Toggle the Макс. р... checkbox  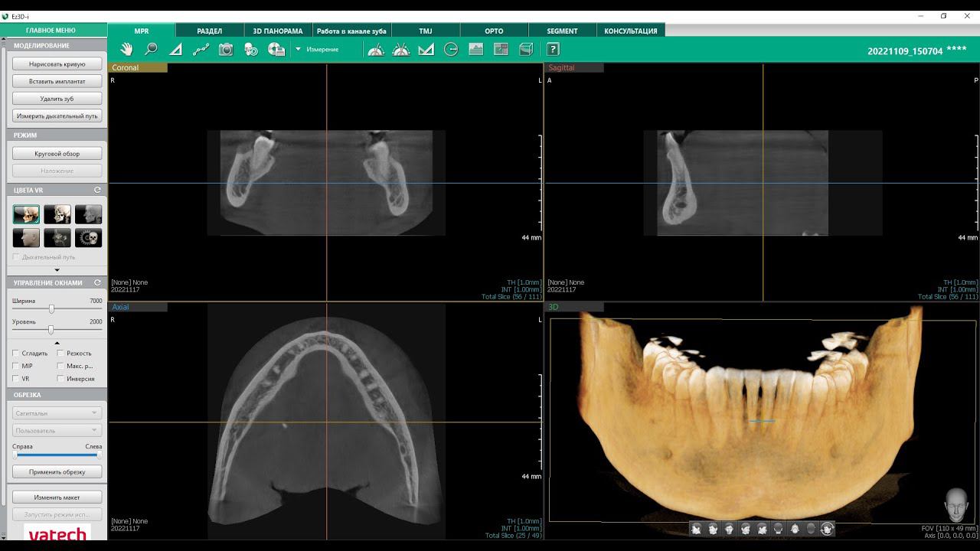[x=60, y=366]
